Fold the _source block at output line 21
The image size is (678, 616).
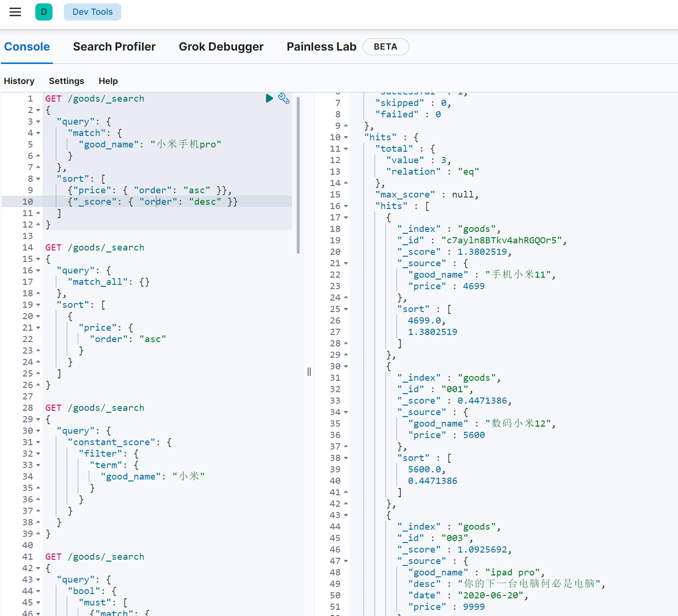coord(346,263)
